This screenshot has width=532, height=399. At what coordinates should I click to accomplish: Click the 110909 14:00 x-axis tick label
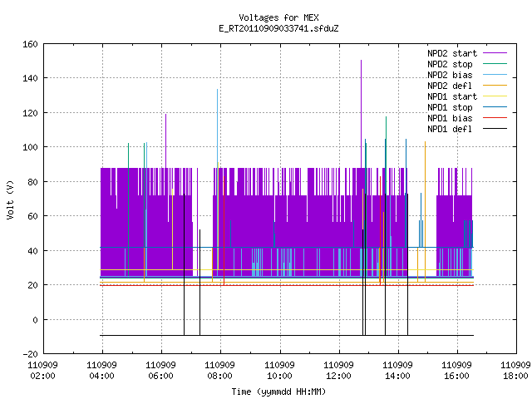397,371
